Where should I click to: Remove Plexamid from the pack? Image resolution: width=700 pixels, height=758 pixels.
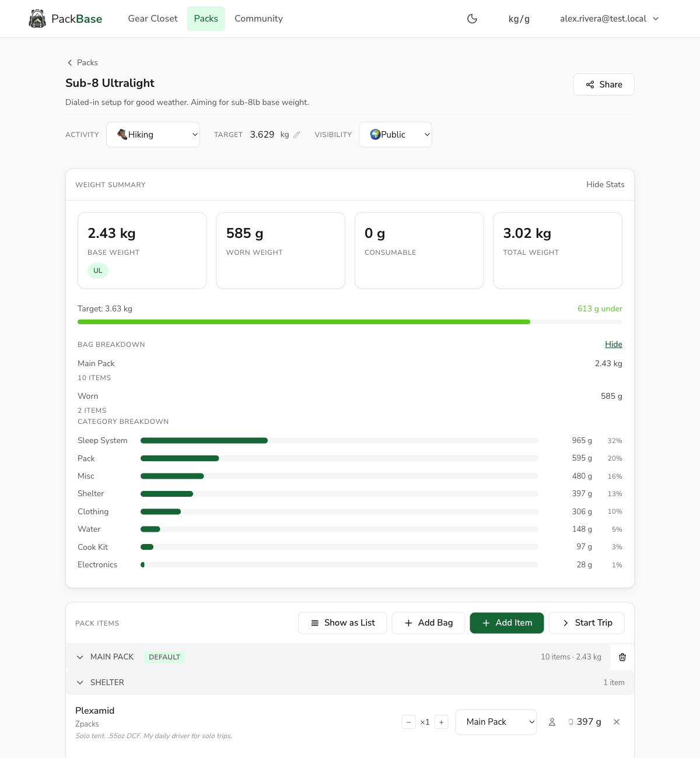[617, 722]
